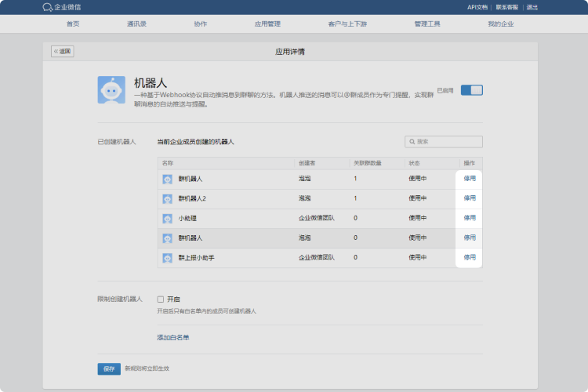
Task: Click the 添加白名单 link
Action: tap(173, 337)
